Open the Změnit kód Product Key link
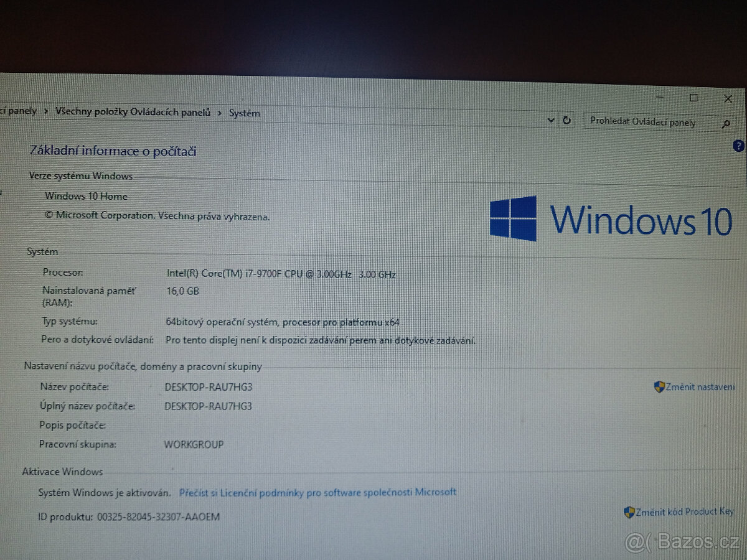The image size is (747, 560). pyautogui.click(x=685, y=511)
